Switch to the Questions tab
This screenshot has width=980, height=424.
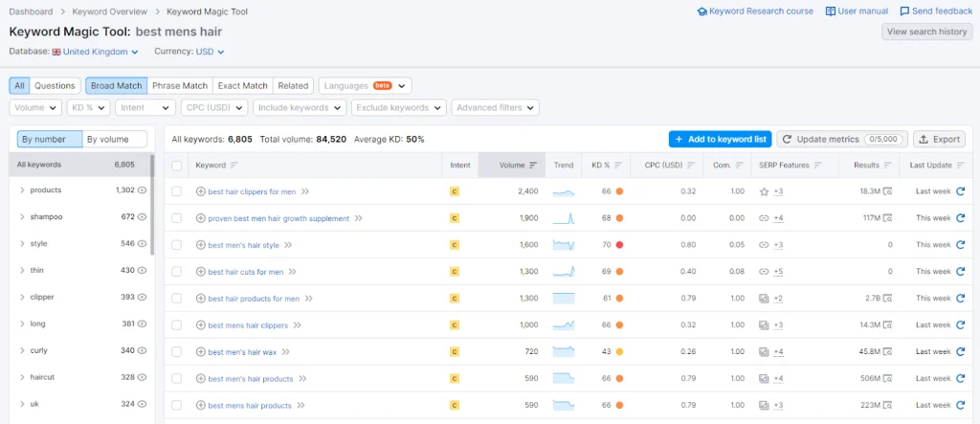click(55, 86)
